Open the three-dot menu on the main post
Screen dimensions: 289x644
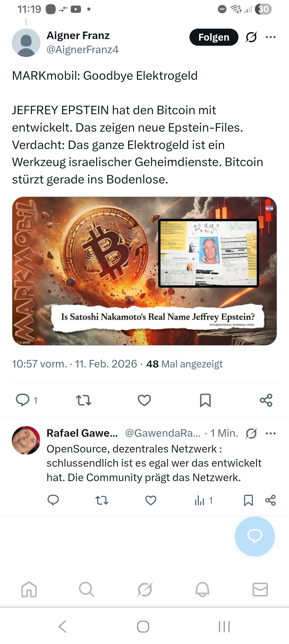(x=271, y=37)
